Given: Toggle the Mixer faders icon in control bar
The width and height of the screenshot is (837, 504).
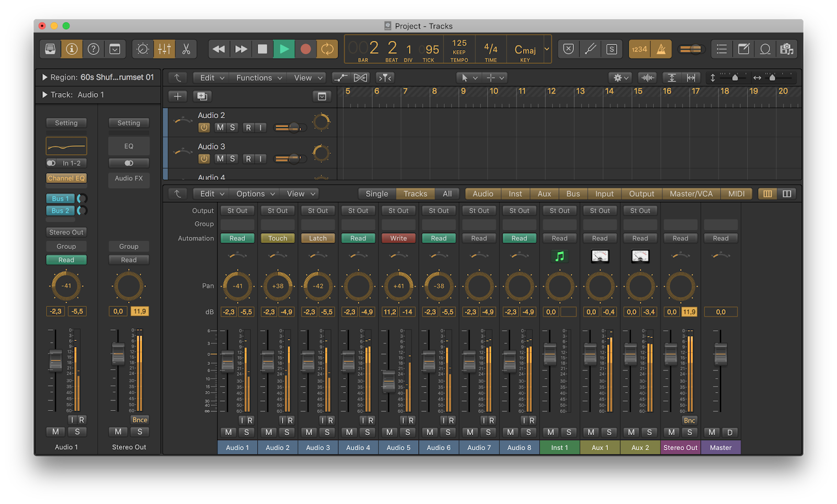Looking at the screenshot, I should [164, 49].
